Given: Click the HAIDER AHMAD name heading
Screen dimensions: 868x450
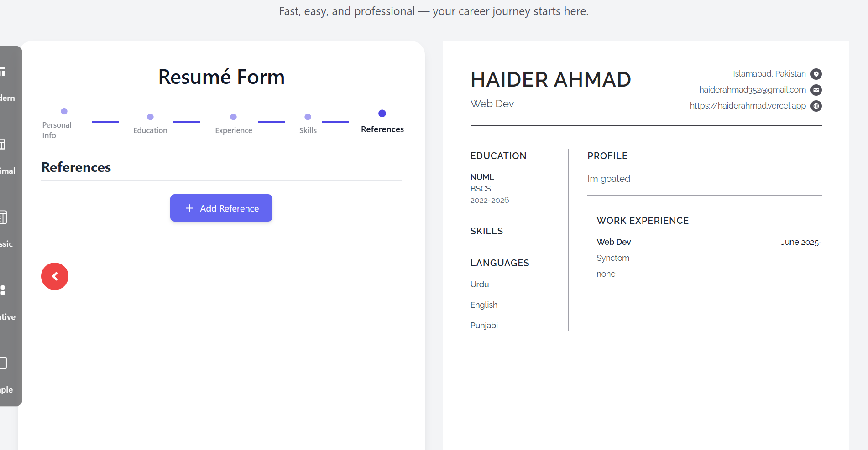Looking at the screenshot, I should 551,80.
